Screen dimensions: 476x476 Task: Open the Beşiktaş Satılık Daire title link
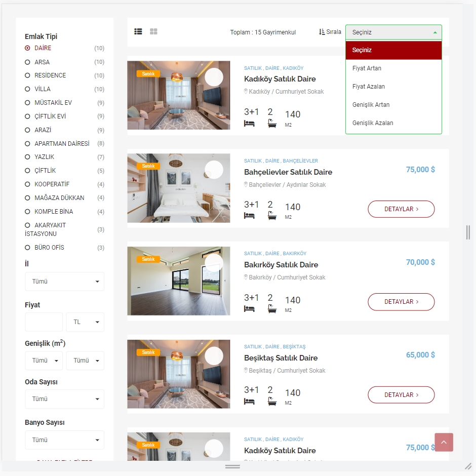(x=281, y=358)
